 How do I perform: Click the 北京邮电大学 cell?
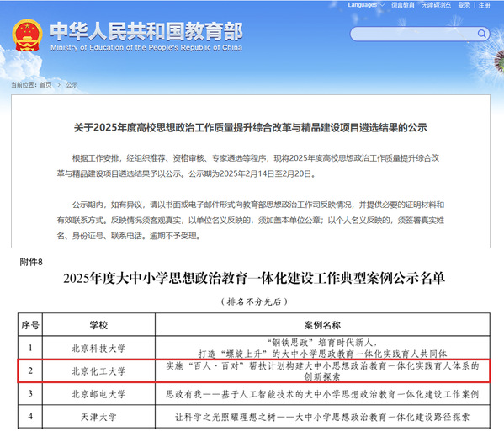pyautogui.click(x=98, y=393)
